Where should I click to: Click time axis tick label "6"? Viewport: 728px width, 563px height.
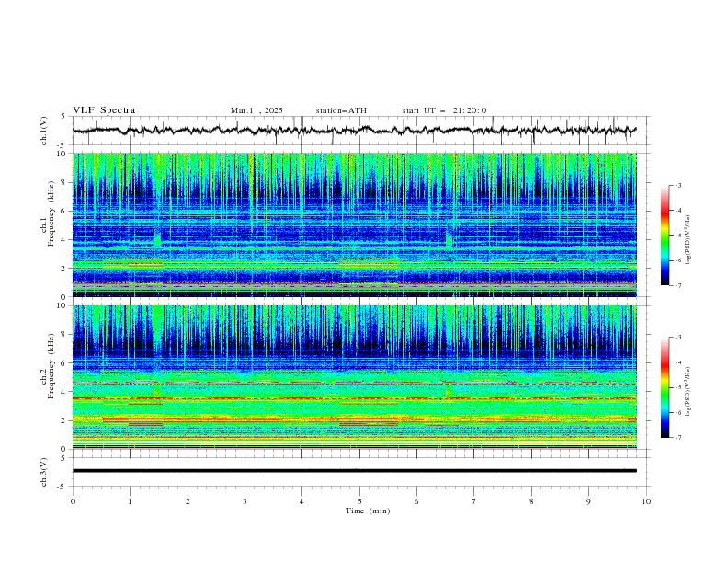[416, 501]
